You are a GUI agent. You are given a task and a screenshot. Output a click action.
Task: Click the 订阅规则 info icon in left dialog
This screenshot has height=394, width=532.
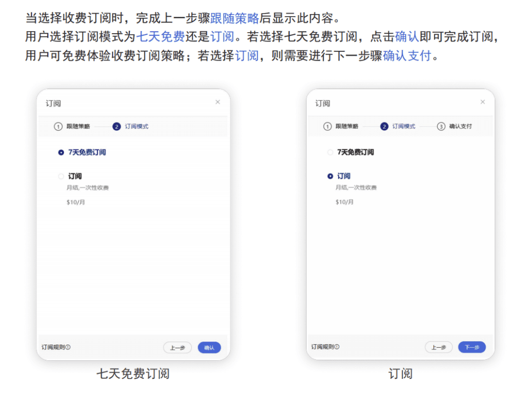click(x=68, y=347)
